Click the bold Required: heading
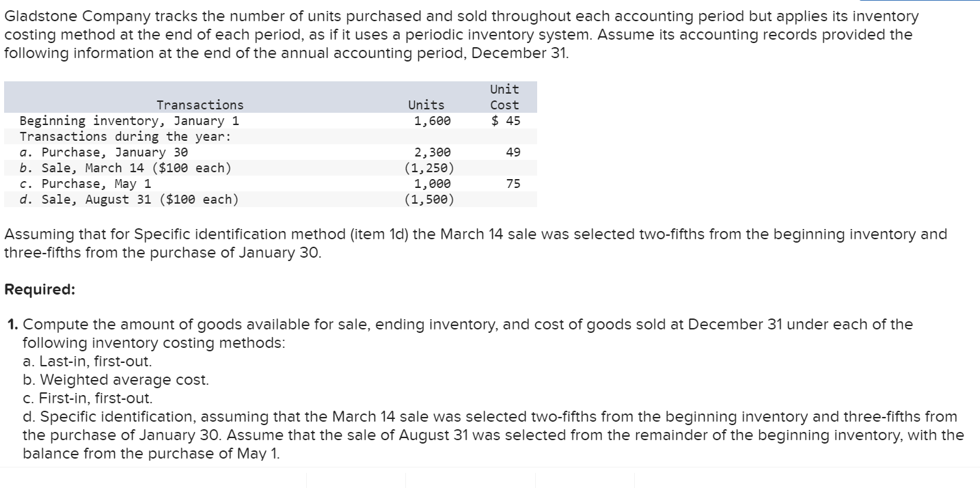Image resolution: width=980 pixels, height=488 pixels. click(x=40, y=289)
